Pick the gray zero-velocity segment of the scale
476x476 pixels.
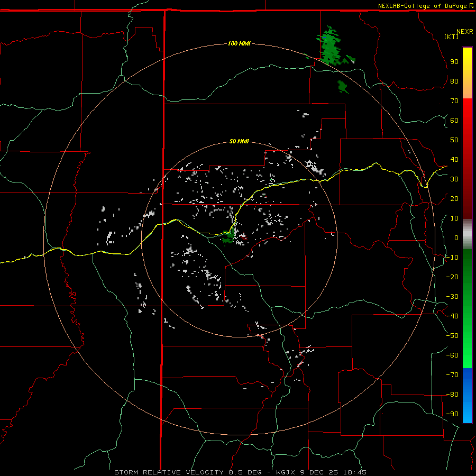[x=467, y=234]
